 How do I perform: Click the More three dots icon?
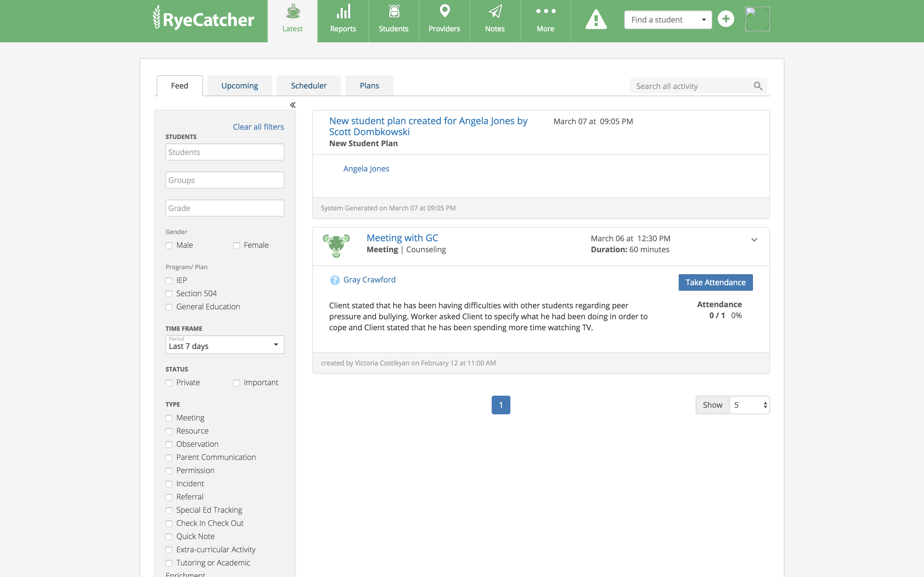tap(545, 12)
